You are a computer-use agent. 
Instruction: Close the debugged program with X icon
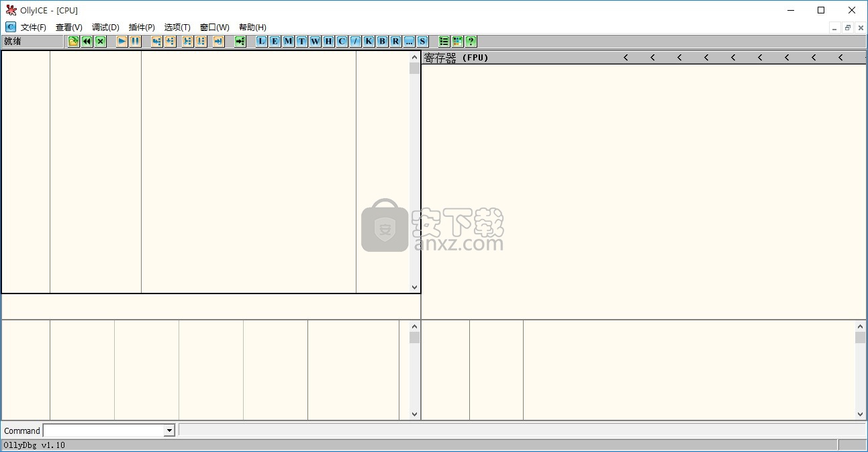(101, 42)
